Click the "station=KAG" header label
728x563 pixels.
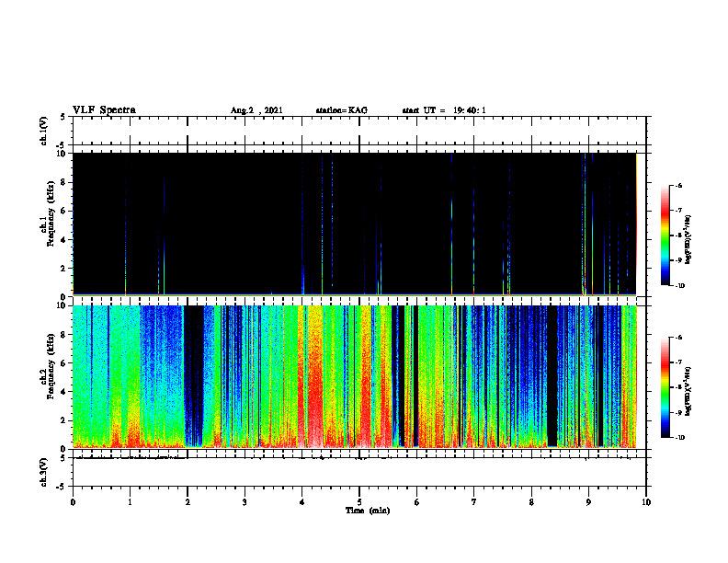pos(342,110)
